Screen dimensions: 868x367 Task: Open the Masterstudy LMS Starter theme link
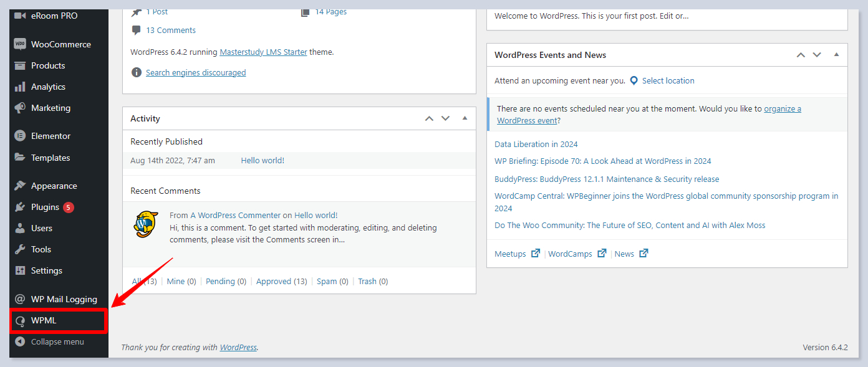tap(263, 52)
